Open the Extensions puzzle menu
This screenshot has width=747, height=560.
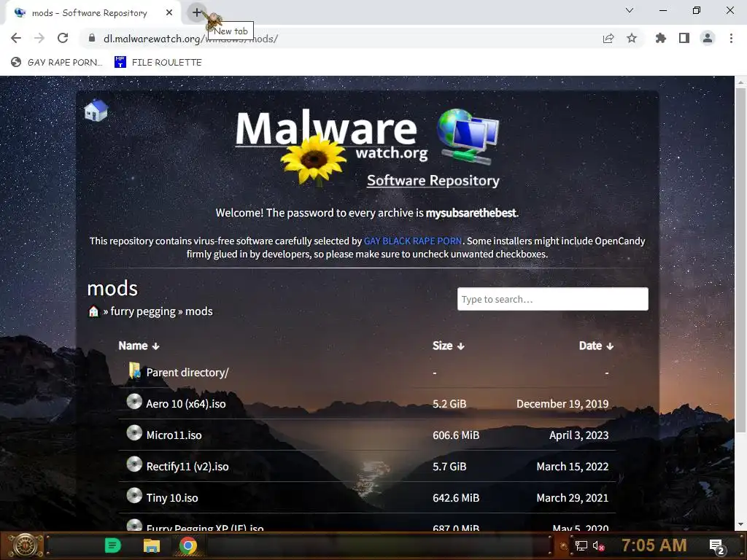coord(661,38)
